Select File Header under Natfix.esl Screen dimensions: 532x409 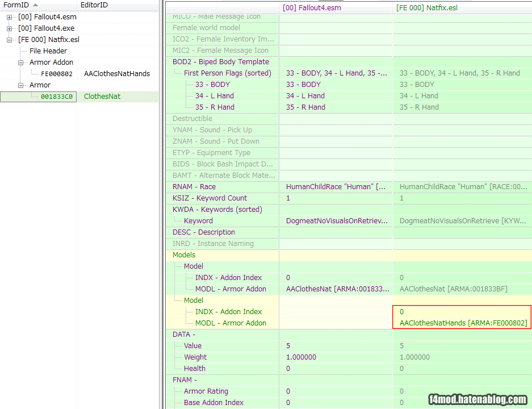click(48, 51)
